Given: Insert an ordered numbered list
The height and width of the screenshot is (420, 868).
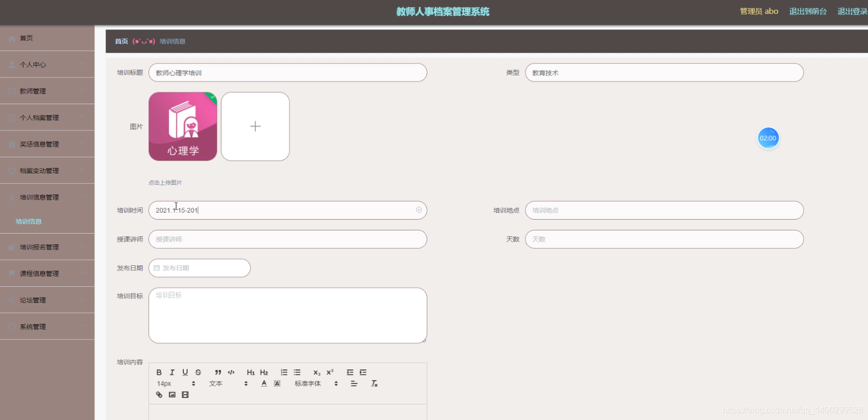Looking at the screenshot, I should click(x=284, y=372).
